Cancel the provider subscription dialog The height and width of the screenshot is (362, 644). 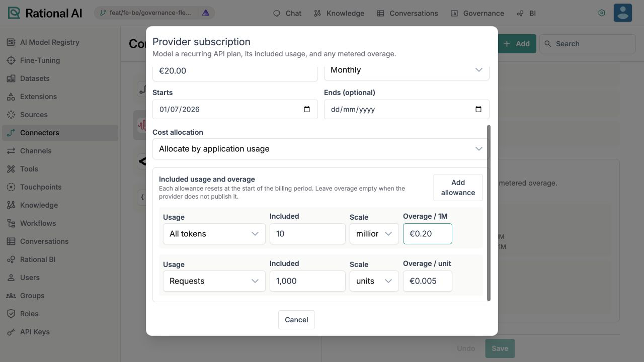pyautogui.click(x=296, y=320)
